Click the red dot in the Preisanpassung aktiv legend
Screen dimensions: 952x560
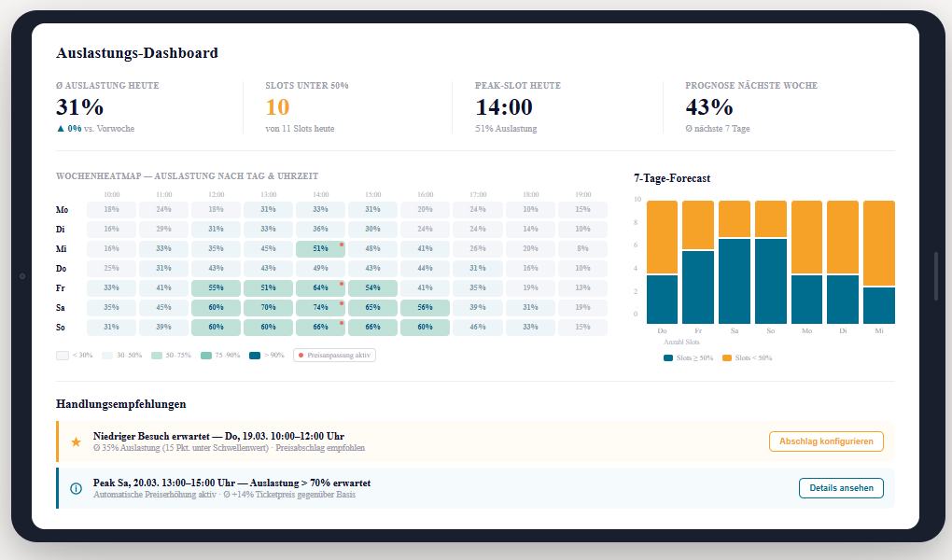[x=301, y=356]
